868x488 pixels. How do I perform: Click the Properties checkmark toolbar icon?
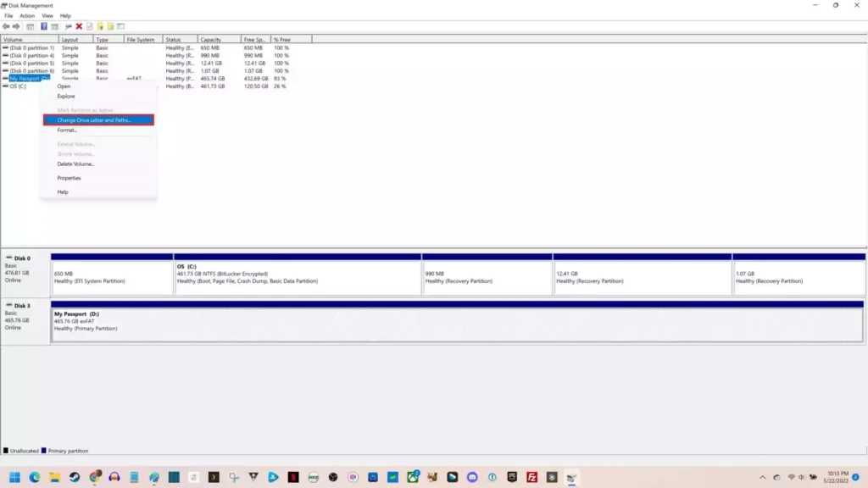tap(90, 26)
